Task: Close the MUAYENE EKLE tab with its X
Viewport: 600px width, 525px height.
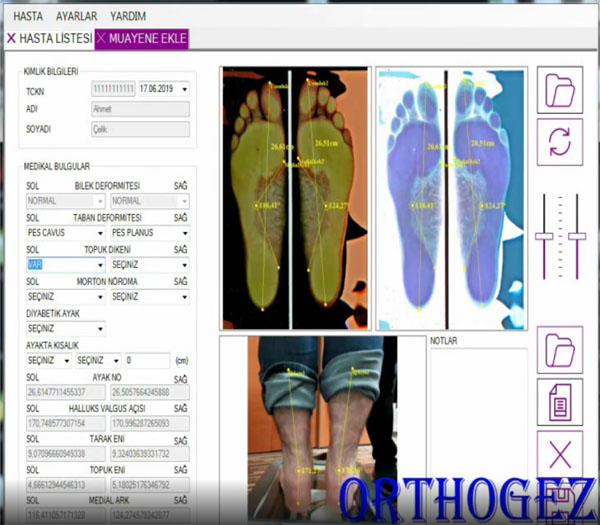Action: (101, 39)
